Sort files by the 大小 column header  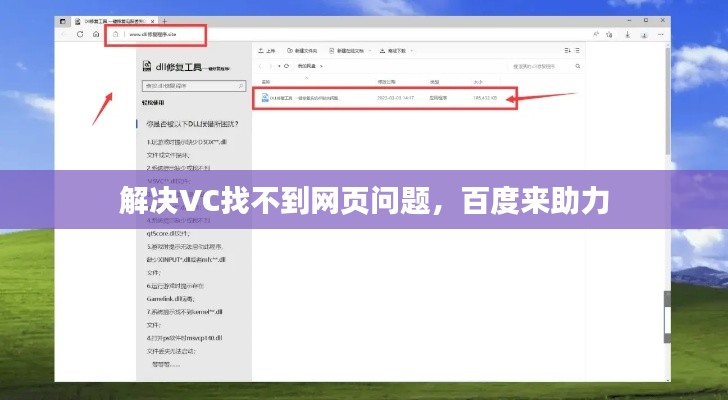coord(478,82)
